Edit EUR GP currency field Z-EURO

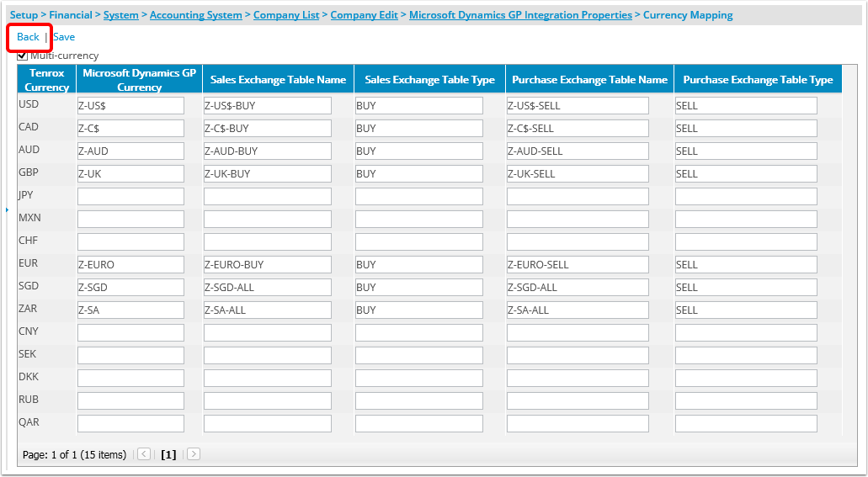[130, 264]
